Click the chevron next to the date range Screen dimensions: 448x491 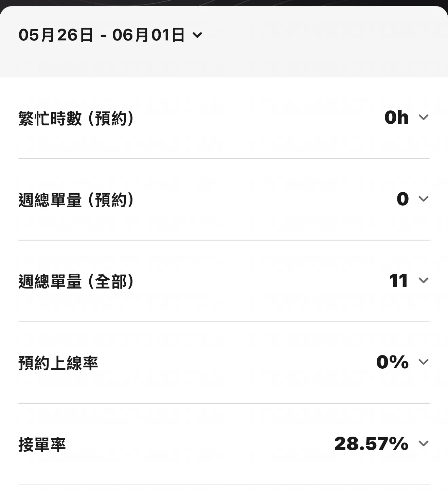(197, 35)
